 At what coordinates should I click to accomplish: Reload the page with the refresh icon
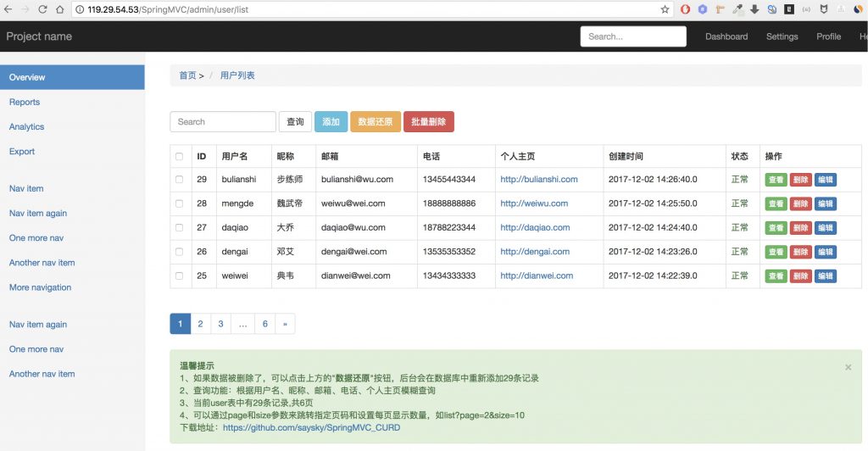click(x=42, y=9)
